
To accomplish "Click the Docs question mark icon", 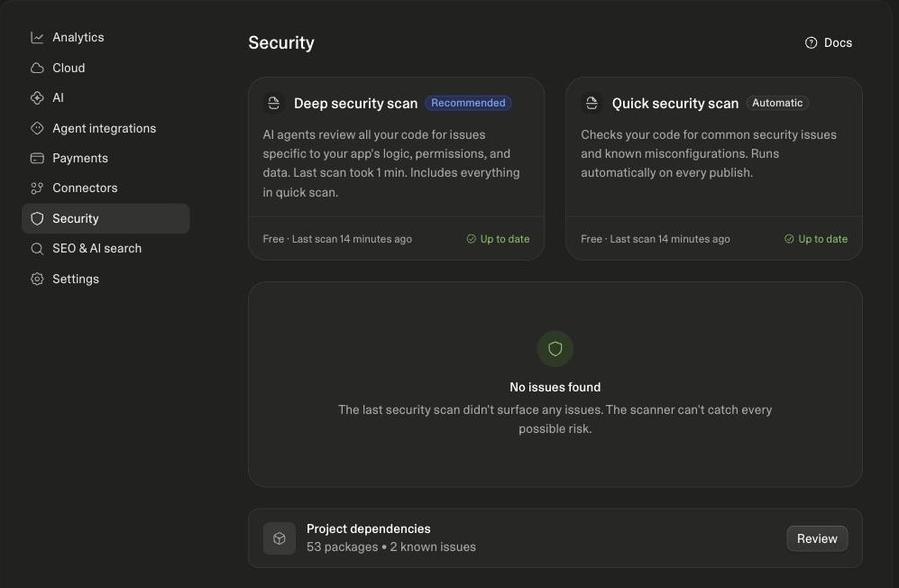I will click(811, 43).
